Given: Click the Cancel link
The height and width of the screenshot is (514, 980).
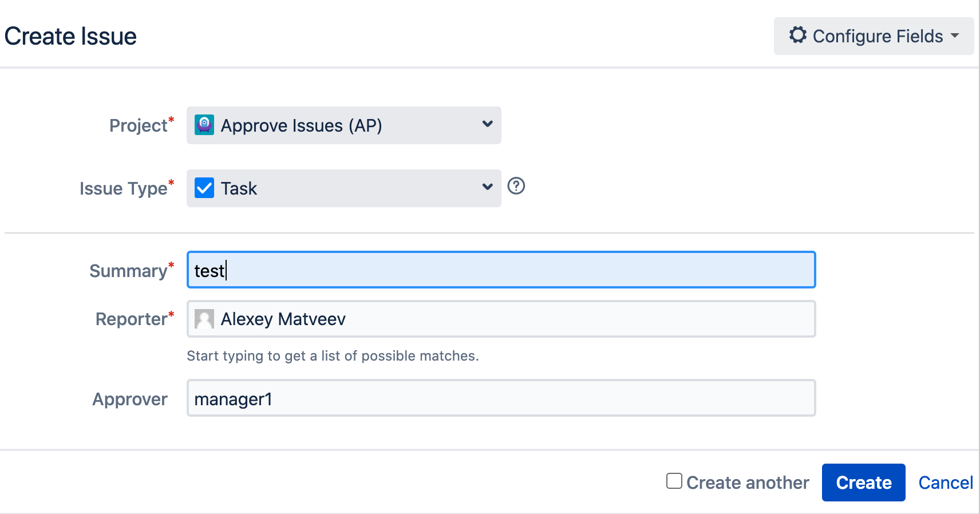Looking at the screenshot, I should 946,483.
